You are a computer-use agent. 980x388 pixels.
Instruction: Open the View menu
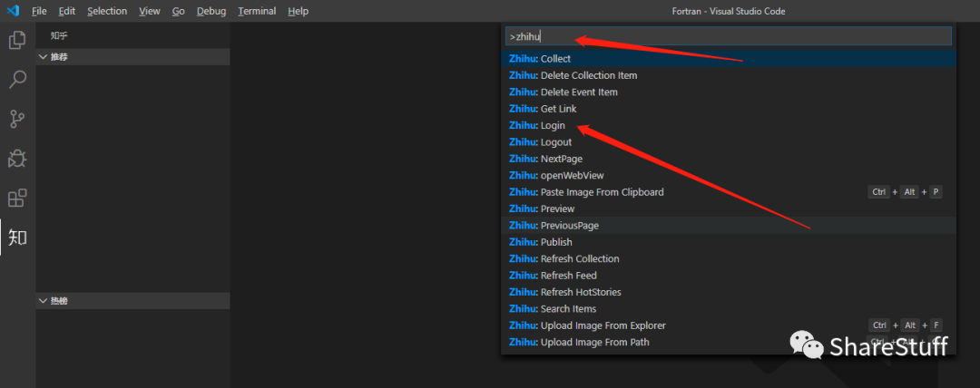pos(150,11)
